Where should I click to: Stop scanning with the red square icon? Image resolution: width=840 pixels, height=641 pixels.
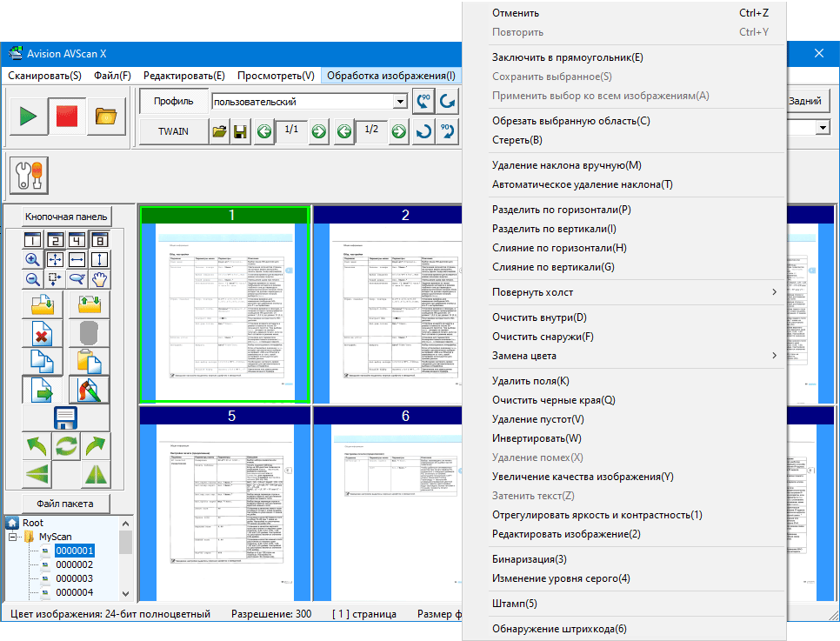[66, 116]
